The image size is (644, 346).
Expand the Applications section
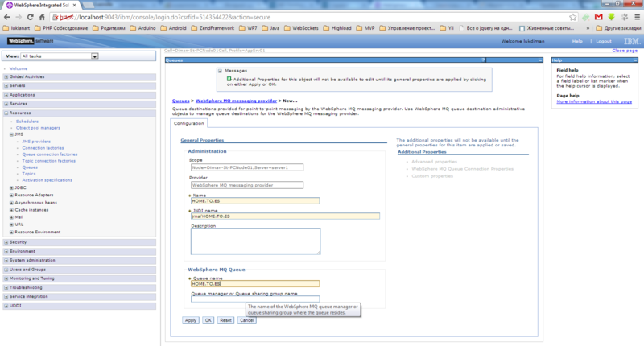click(x=6, y=95)
